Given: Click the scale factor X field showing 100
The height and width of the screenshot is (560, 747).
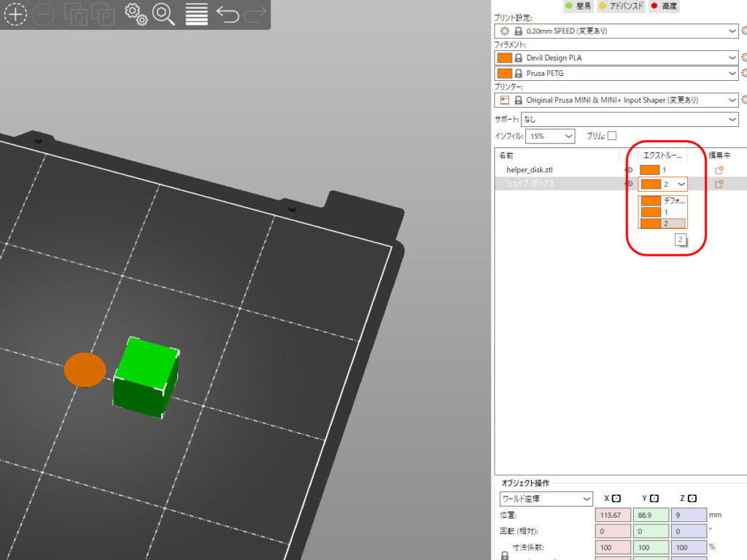Looking at the screenshot, I should point(613,547).
